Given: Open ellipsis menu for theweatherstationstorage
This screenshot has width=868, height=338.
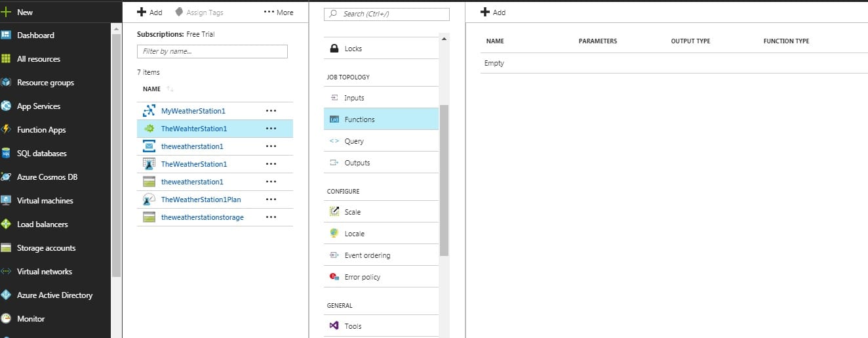Looking at the screenshot, I should pyautogui.click(x=271, y=217).
